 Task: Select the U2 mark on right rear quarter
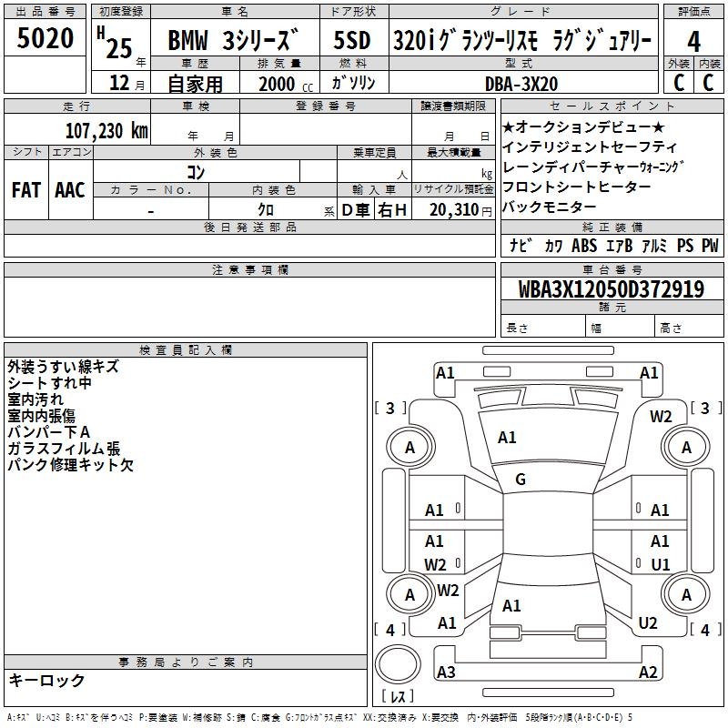point(648,623)
